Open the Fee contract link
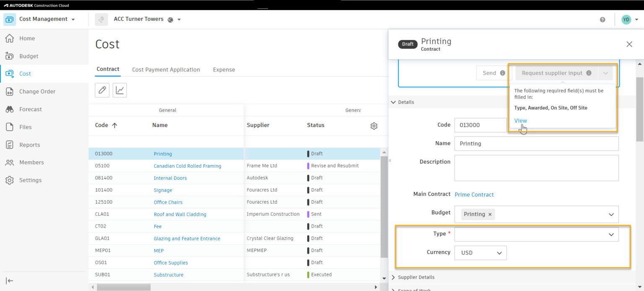Viewport: 644px width, 291px height. [x=158, y=226]
